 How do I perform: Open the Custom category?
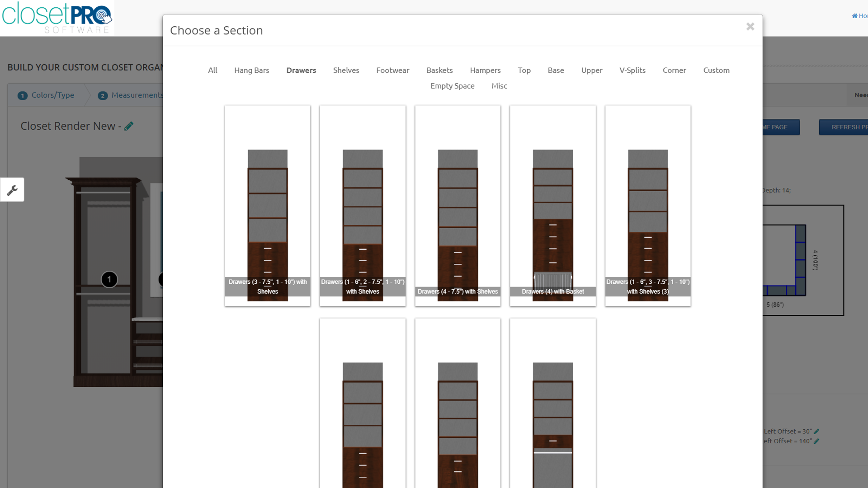click(x=716, y=70)
